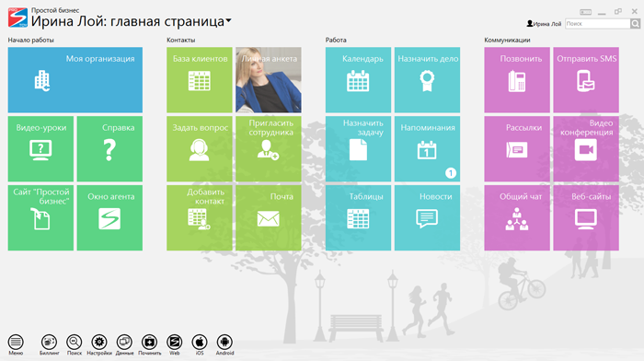Open the Меню button at bottom left
644x361 pixels.
pos(16,344)
